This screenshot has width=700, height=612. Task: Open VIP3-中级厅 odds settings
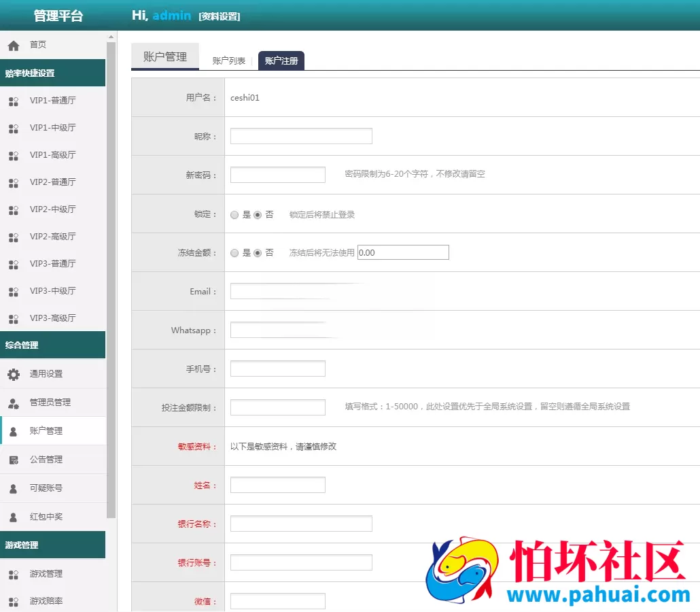click(53, 291)
